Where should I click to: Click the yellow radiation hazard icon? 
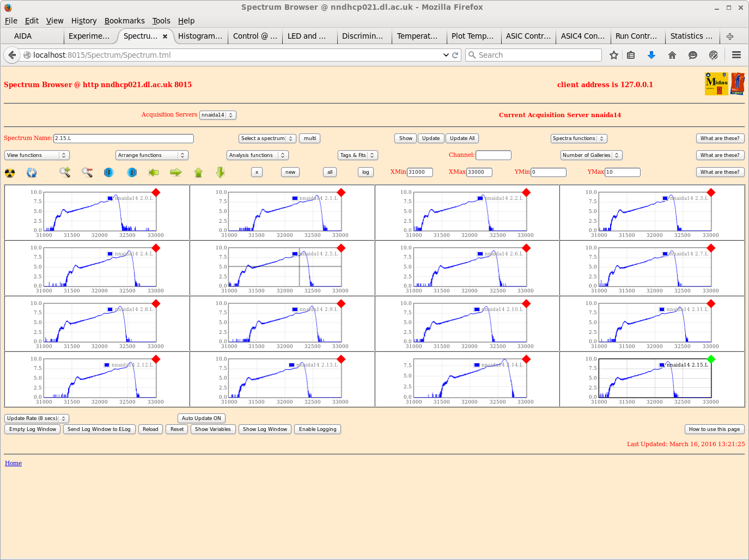(10, 173)
